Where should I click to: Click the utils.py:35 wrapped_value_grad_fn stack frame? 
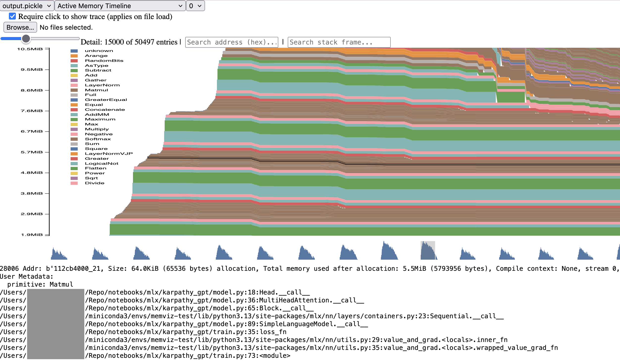[x=279, y=348]
